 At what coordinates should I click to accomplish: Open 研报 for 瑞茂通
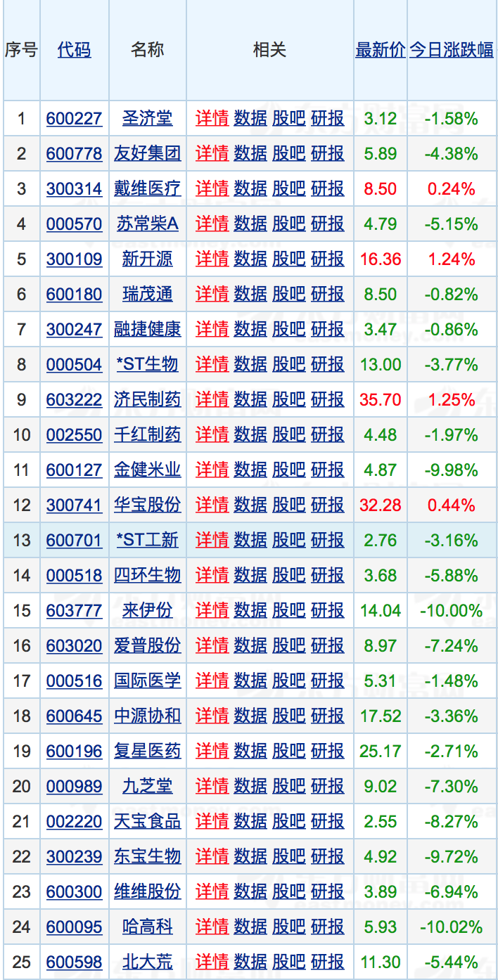pyautogui.click(x=328, y=295)
